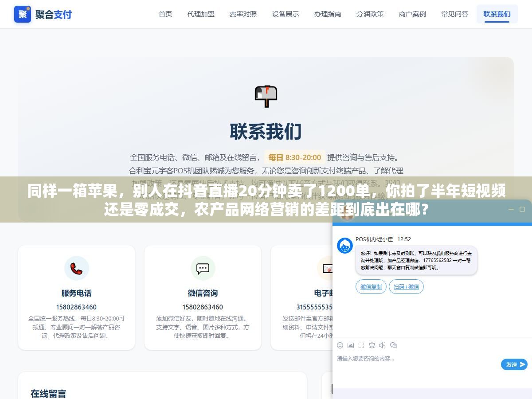Click the 扫码+微信 button in chat
The width and height of the screenshot is (532, 399).
pyautogui.click(x=406, y=287)
